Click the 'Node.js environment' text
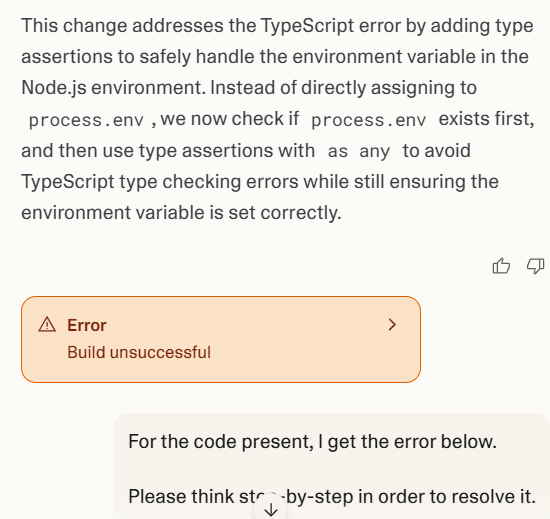Viewport: 550px width, 519px height. pos(113,87)
